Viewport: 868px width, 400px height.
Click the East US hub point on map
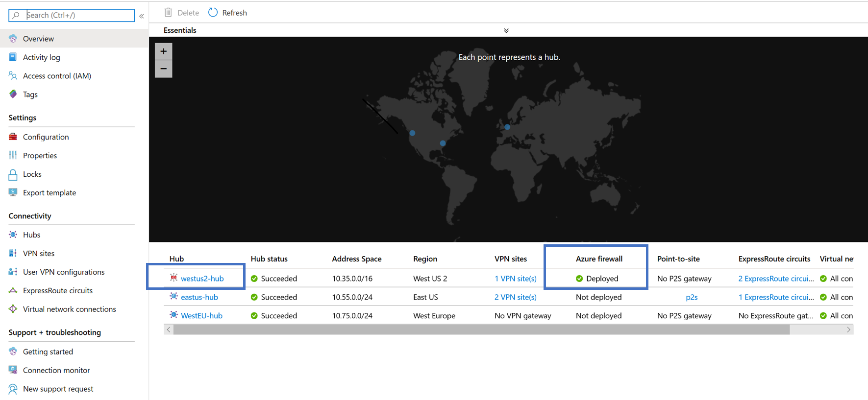(443, 143)
